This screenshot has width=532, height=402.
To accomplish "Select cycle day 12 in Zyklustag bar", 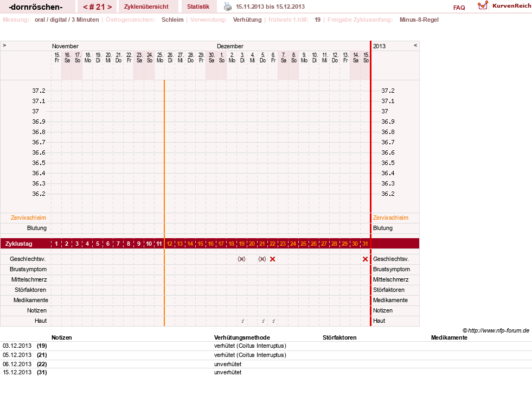I will tap(170, 244).
